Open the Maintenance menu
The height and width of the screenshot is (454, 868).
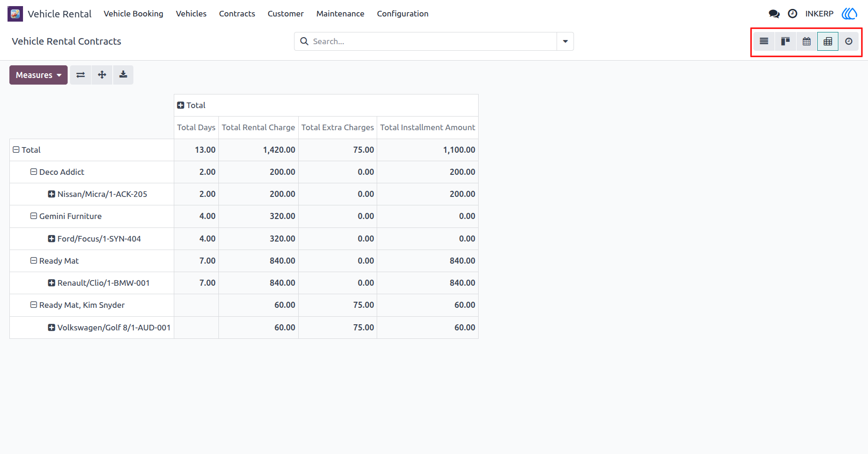341,14
